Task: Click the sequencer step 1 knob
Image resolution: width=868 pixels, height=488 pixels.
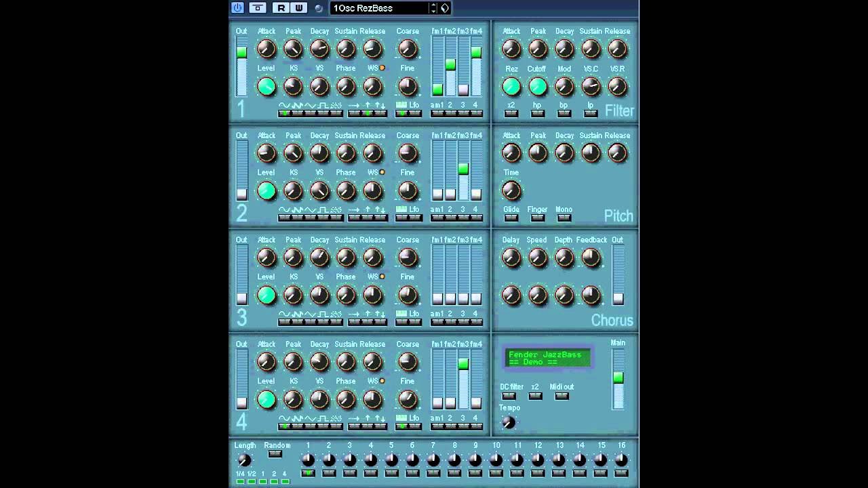Action: pos(308,460)
